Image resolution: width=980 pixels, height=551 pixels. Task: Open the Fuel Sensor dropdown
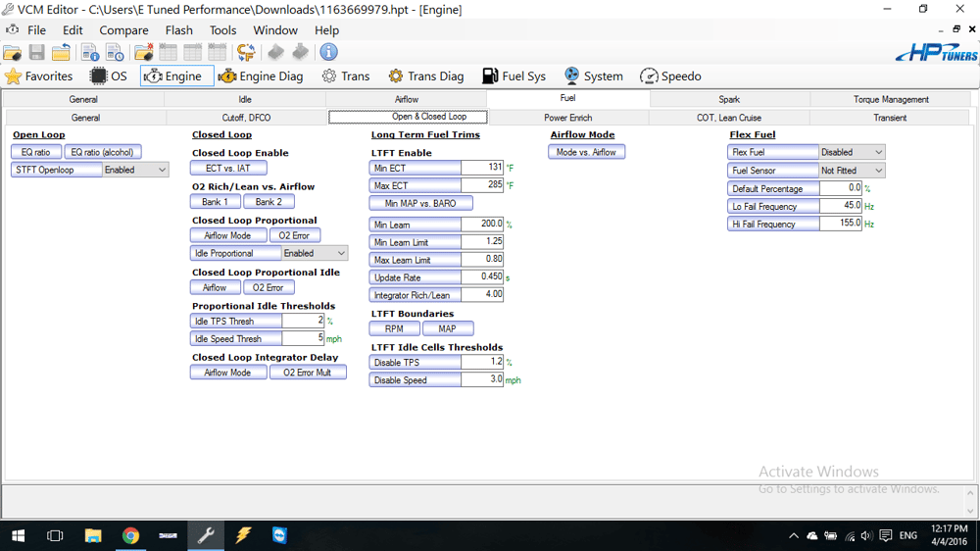877,171
